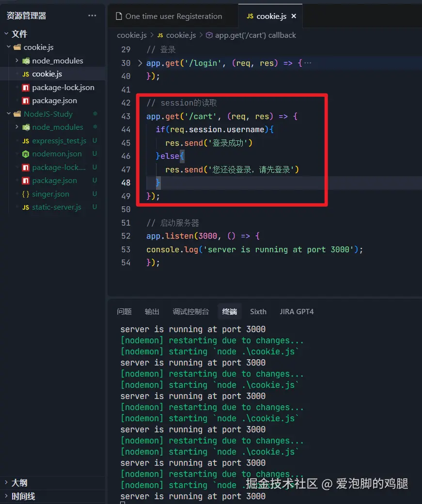This screenshot has width=422, height=504.
Task: Click npm icon of first package.json
Action: [x=26, y=101]
